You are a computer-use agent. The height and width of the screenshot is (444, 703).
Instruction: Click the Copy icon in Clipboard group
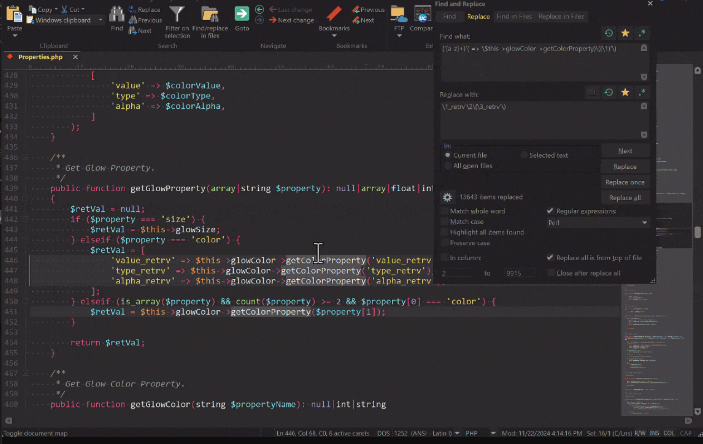click(x=33, y=9)
